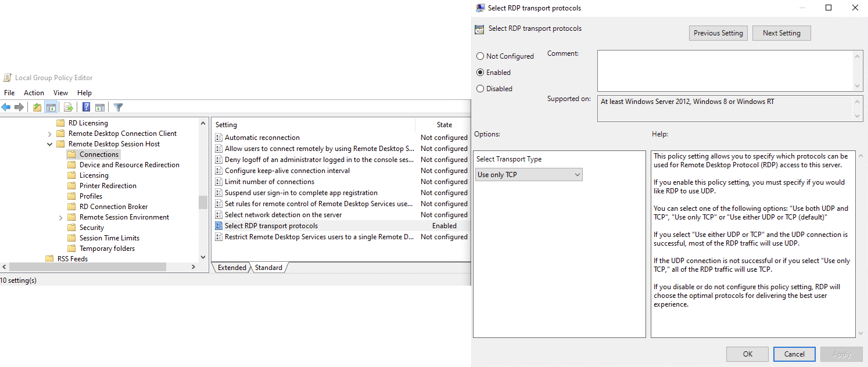Click the Next Setting button
Screen dimensions: 868x367
click(x=781, y=33)
